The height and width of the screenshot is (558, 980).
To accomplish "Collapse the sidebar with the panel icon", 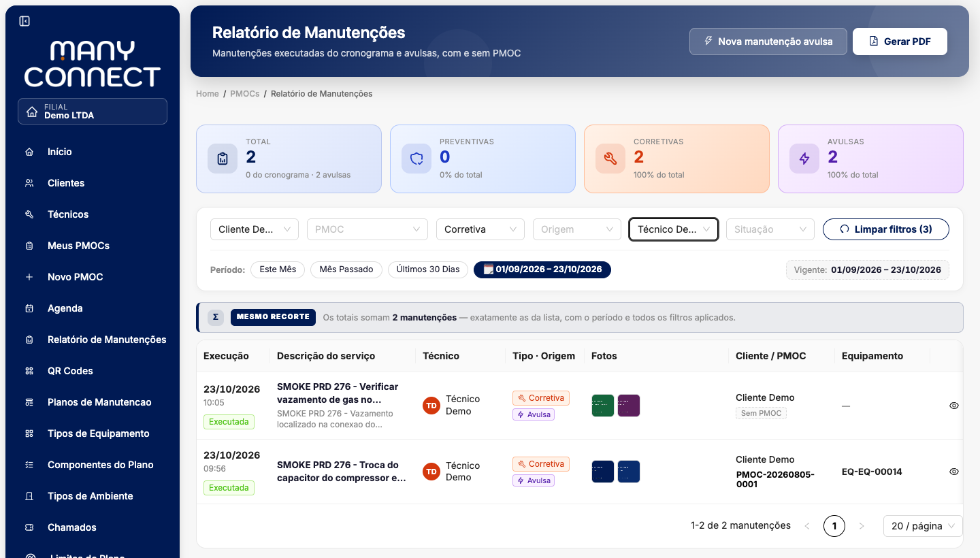I will (24, 21).
